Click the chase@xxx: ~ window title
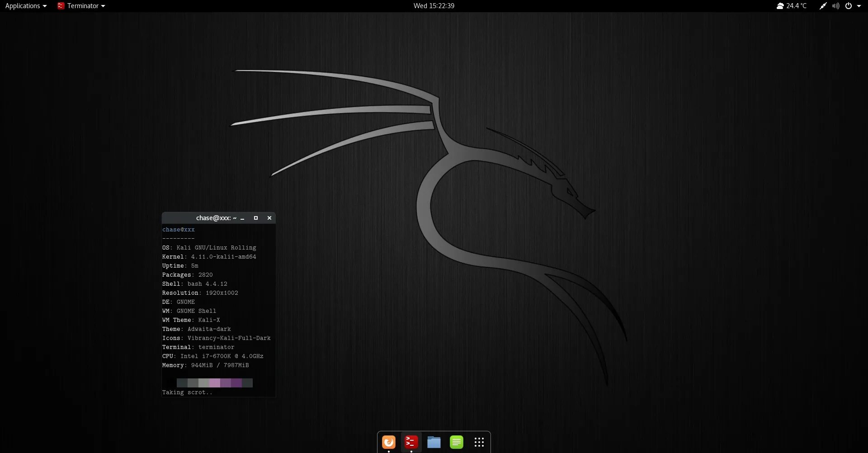This screenshot has width=868, height=453. (216, 218)
